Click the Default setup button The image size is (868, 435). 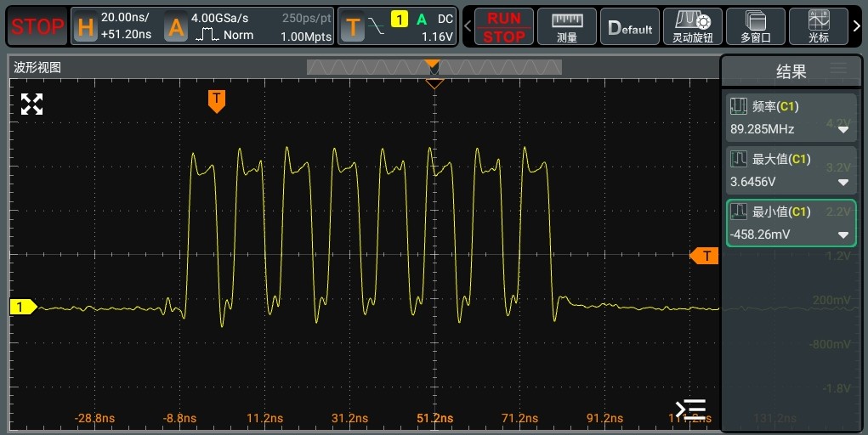click(x=630, y=26)
